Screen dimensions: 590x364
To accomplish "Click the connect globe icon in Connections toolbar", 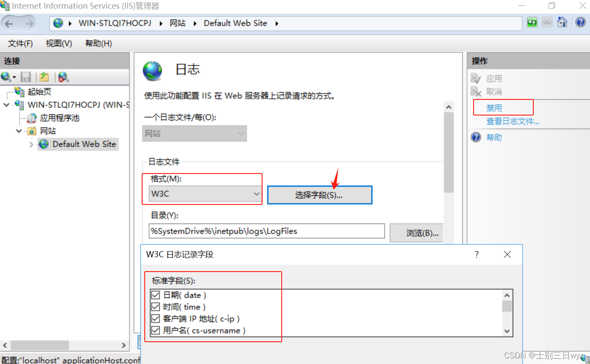I will click(6, 77).
